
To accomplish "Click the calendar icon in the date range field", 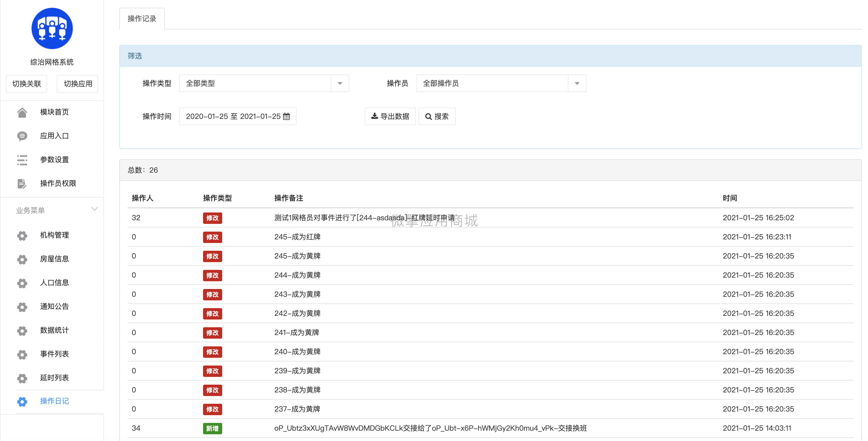I will tap(286, 116).
